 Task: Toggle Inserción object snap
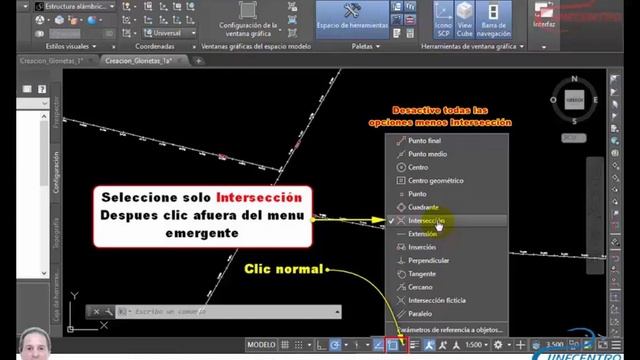click(447, 247)
